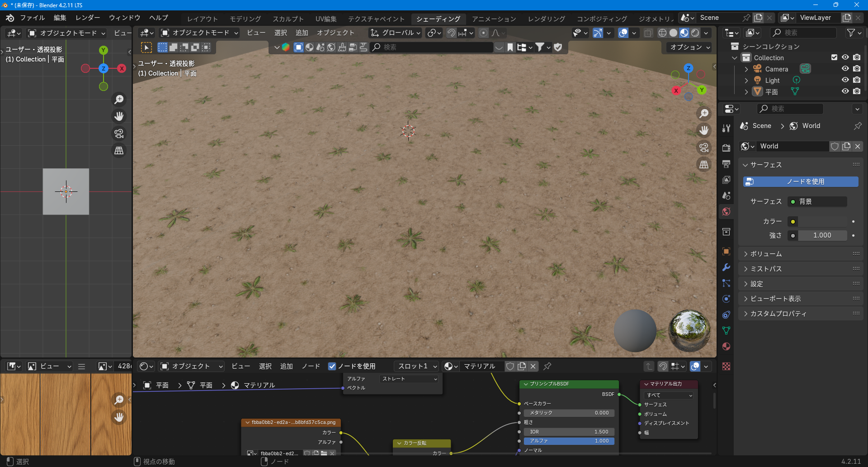The height and width of the screenshot is (467, 868).
Task: Select rendered viewport shading mode
Action: pyautogui.click(x=695, y=33)
